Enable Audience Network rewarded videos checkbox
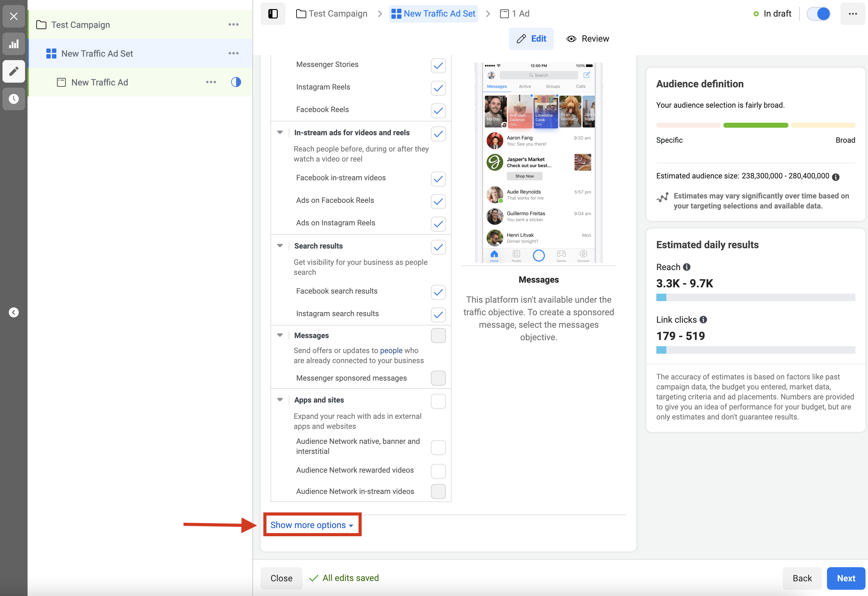Viewport: 868px width, 596px height. pos(438,471)
